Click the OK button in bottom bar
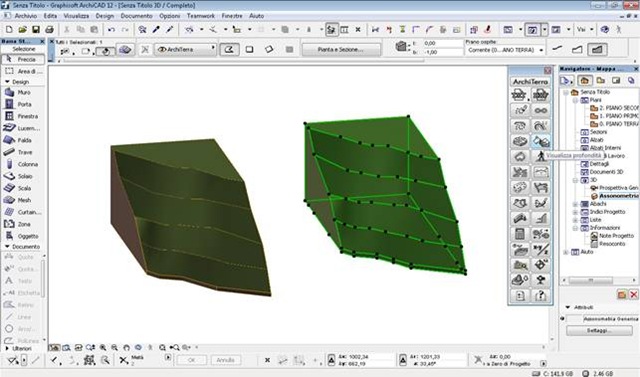The width and height of the screenshot is (640, 377). [191, 360]
